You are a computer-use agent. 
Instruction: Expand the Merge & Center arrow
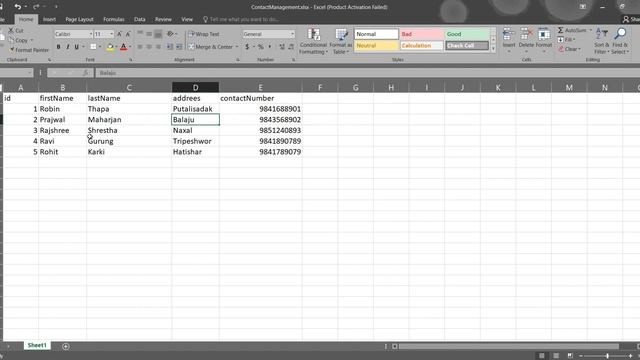[237, 47]
